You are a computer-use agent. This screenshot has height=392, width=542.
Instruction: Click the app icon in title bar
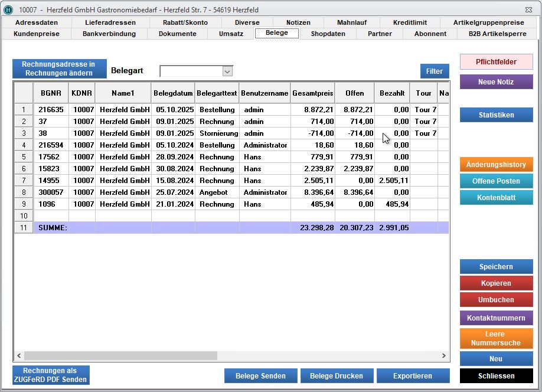[x=8, y=10]
